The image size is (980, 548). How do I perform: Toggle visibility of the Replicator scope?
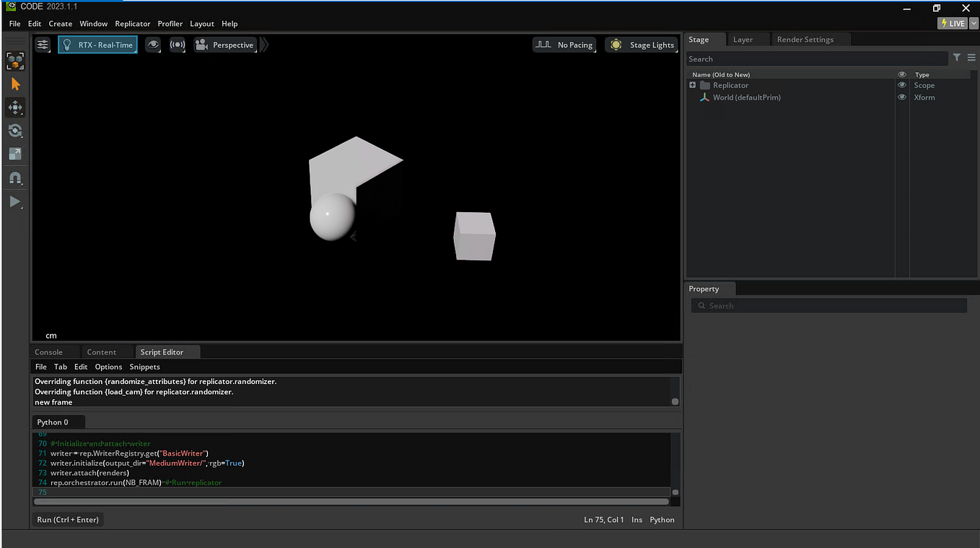[x=901, y=84]
